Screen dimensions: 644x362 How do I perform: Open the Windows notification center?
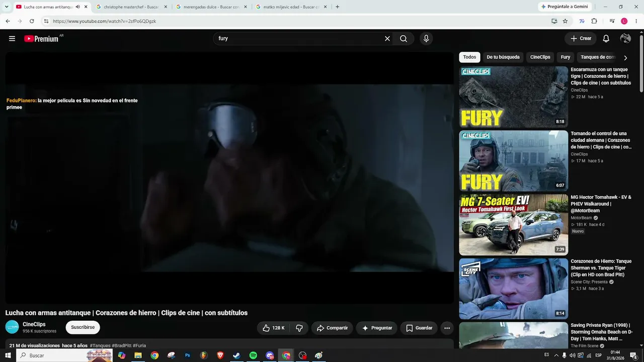633,355
